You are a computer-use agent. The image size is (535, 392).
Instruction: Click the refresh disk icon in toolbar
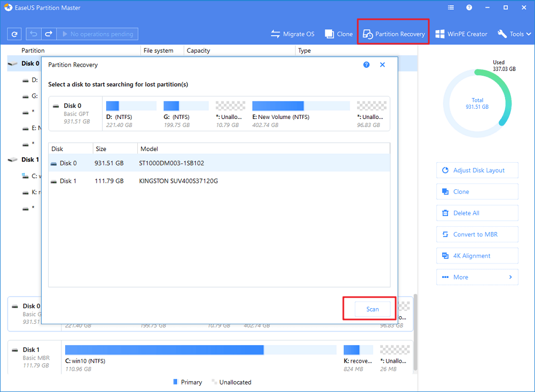14,34
